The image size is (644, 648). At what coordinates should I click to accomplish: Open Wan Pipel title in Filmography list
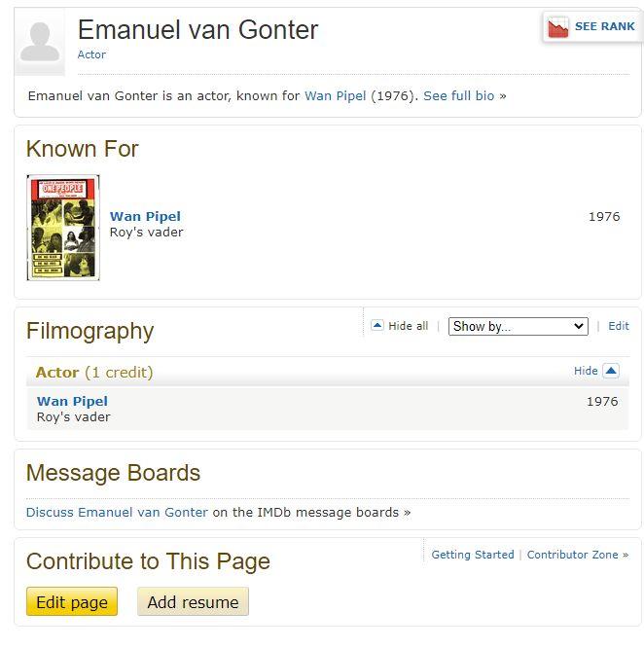[72, 401]
